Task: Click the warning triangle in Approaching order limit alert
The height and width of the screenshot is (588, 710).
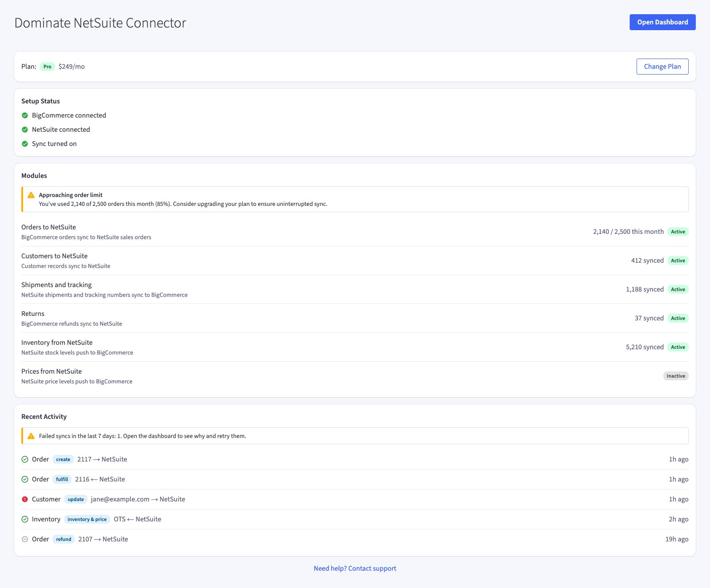Action: [31, 195]
